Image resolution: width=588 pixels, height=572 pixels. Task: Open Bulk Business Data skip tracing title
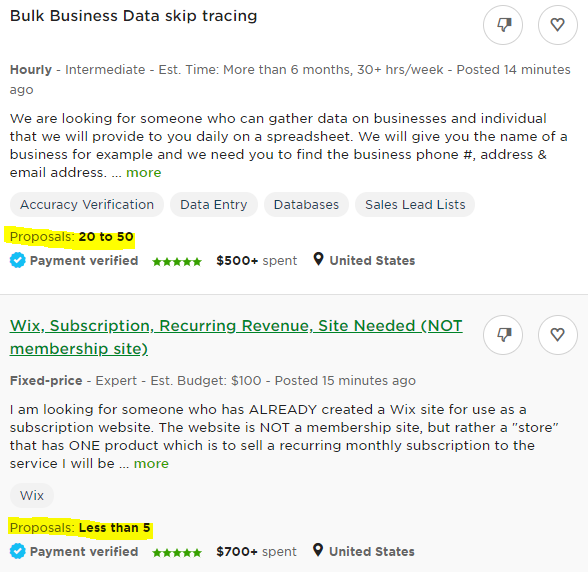(x=134, y=16)
